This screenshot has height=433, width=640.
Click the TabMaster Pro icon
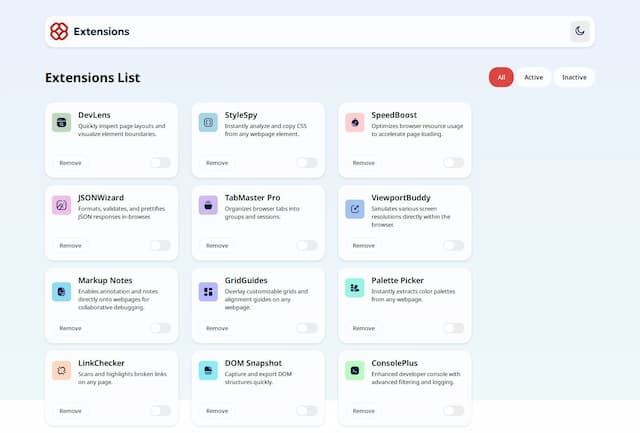(x=208, y=205)
